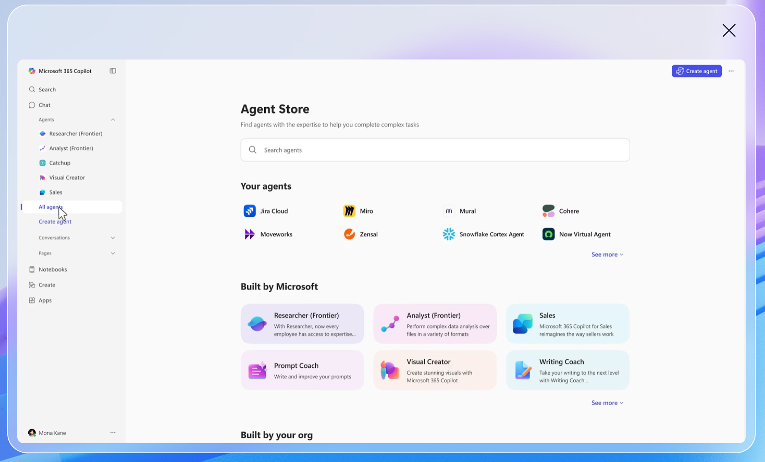Click the Chat bubble icon in sidebar
Screen dimensions: 765x462
(32, 105)
